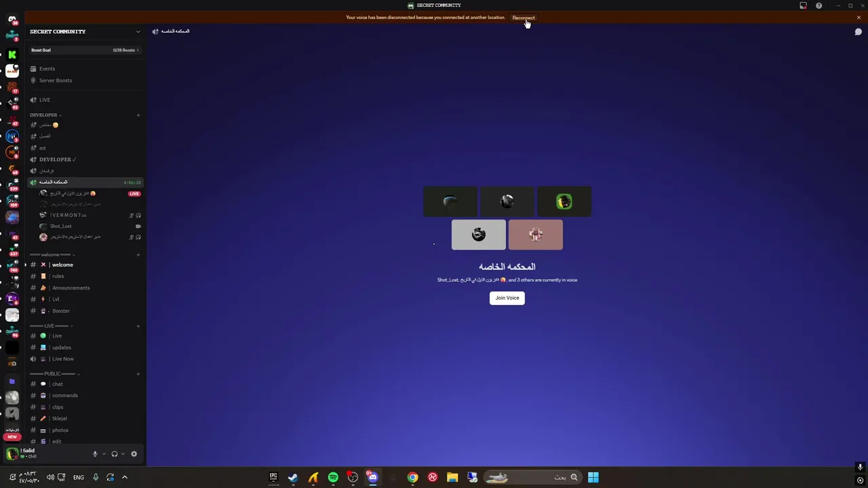This screenshot has width=868, height=488.
Task: Open Epic Games Launcher from taskbar
Action: point(273,477)
